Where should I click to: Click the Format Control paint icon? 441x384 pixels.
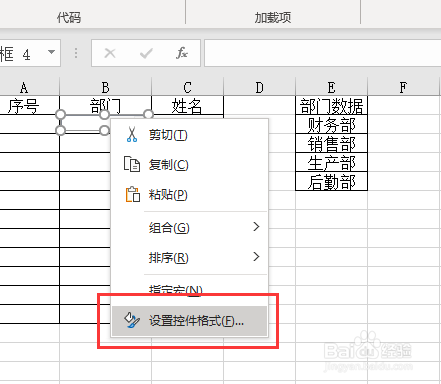(132, 320)
